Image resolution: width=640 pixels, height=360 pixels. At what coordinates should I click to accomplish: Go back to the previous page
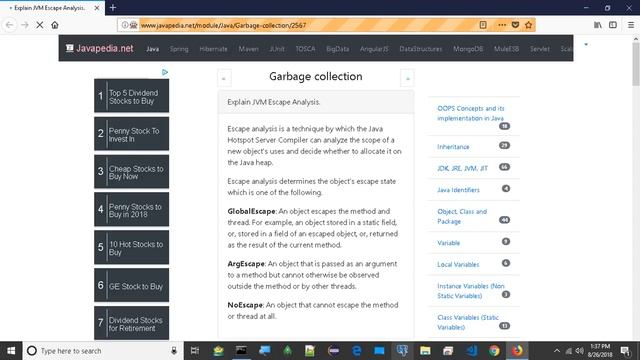[x=9, y=25]
